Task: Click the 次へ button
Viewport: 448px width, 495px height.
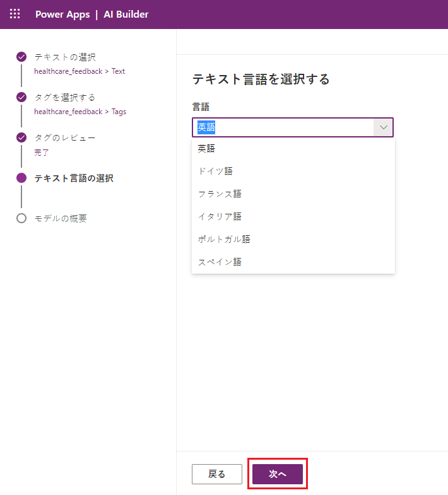Action: tap(278, 474)
